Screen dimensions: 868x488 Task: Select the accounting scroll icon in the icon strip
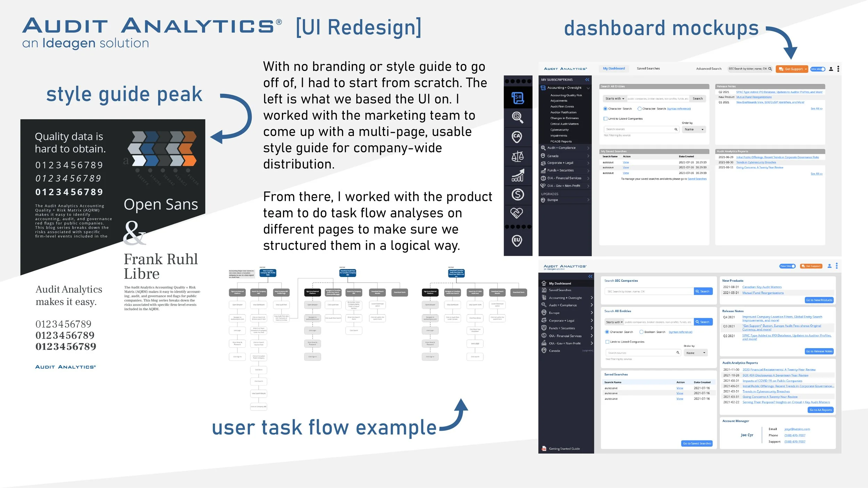pyautogui.click(x=518, y=98)
